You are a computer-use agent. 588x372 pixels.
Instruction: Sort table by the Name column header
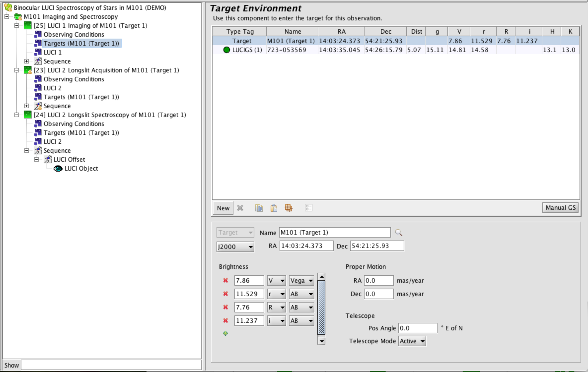pyautogui.click(x=293, y=31)
